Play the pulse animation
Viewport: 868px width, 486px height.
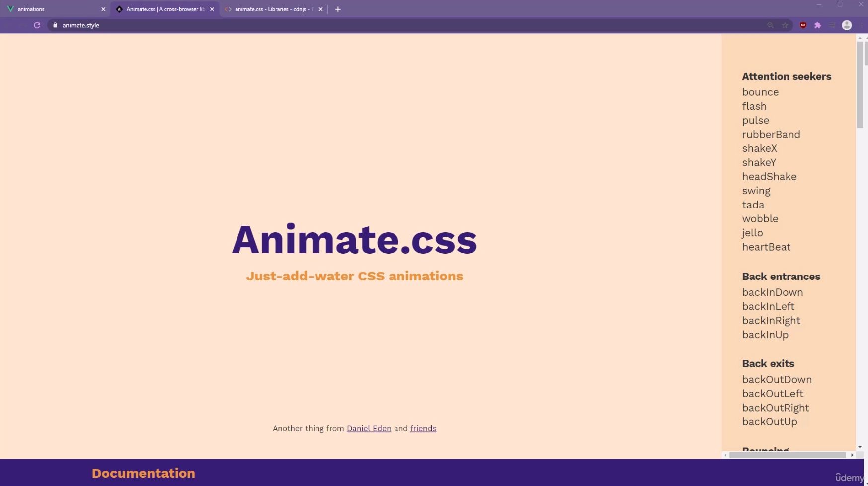tap(755, 120)
